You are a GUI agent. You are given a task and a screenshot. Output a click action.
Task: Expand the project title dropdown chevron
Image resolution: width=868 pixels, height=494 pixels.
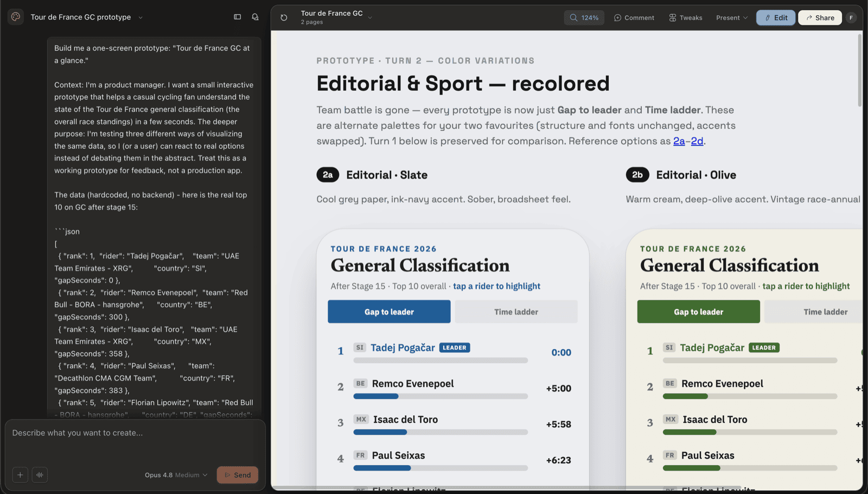point(141,17)
